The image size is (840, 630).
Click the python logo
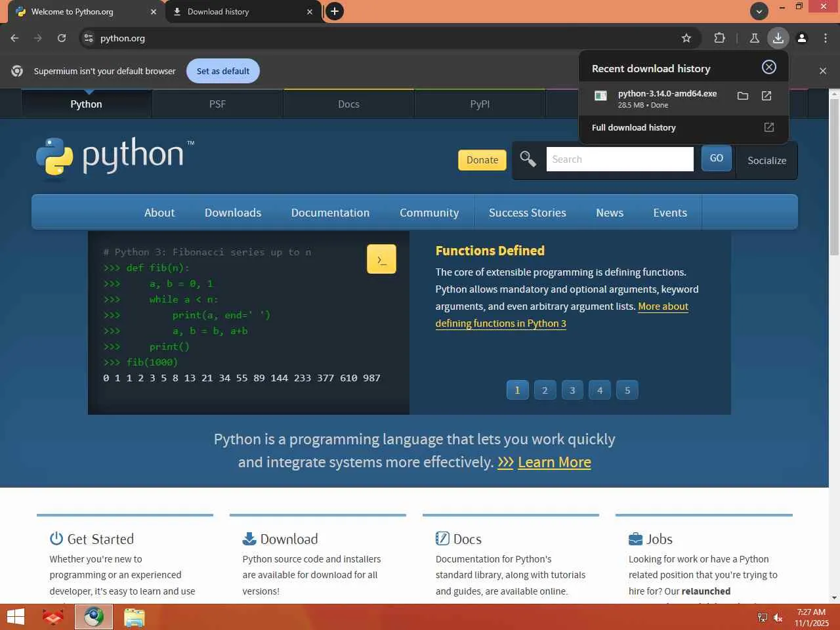115,156
